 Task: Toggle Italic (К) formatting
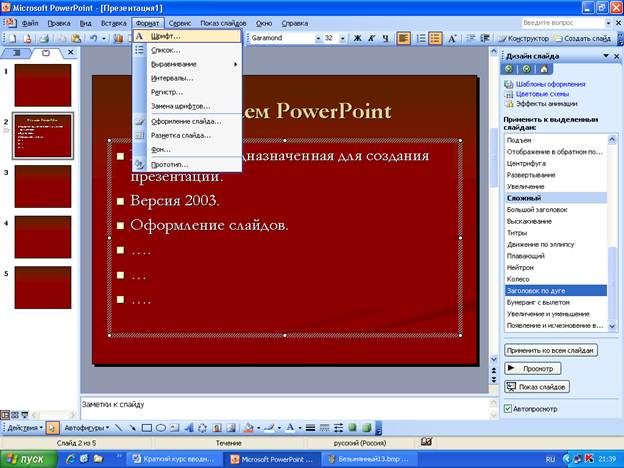371,38
